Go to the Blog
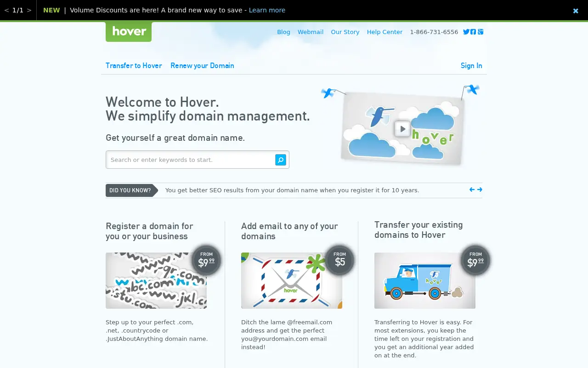Viewport: 588px width, 368px height. pos(283,32)
